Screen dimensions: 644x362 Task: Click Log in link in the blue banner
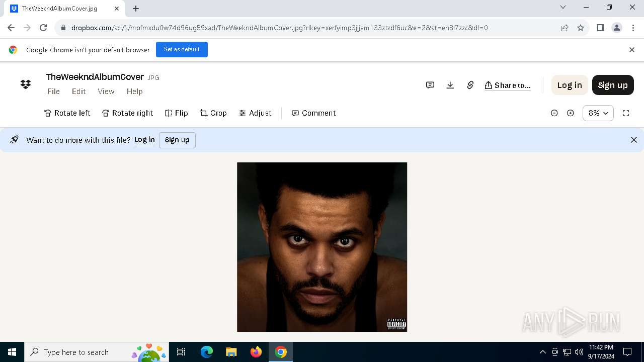(x=144, y=140)
